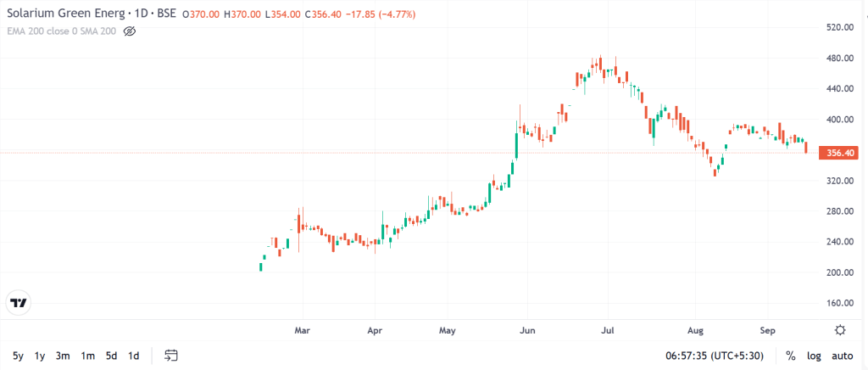Select the 1y time range
Viewport: 868px width, 370px height.
(39, 356)
